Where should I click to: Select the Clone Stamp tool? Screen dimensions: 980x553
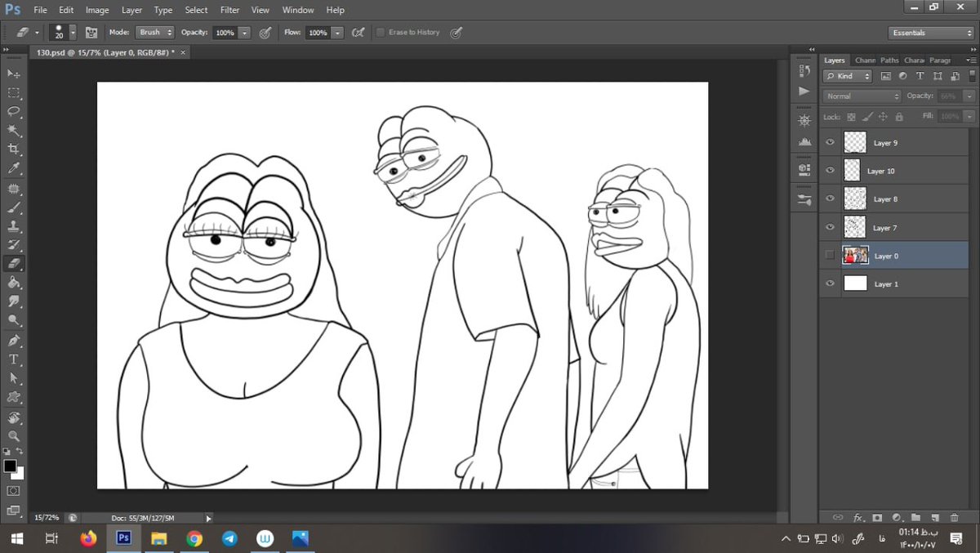click(14, 226)
